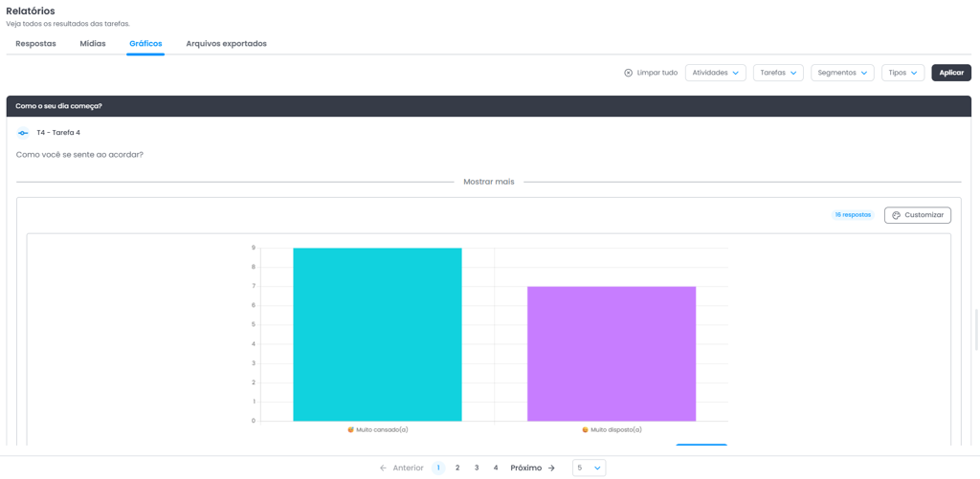Click the purple Muito disposto(a) bar
Screen dimensions: 980x479
pyautogui.click(x=612, y=354)
